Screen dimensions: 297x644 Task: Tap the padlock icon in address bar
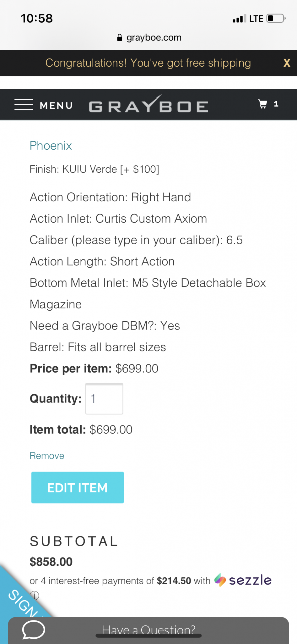tap(119, 38)
